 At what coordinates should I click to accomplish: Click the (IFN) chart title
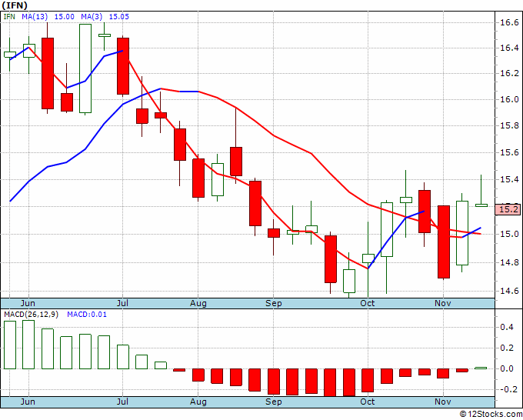15,5
